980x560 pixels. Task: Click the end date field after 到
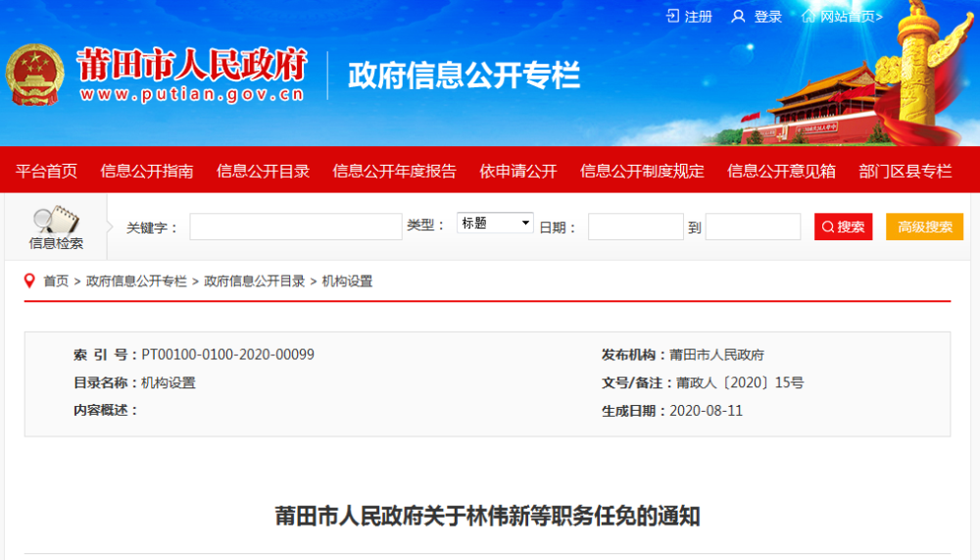(753, 227)
